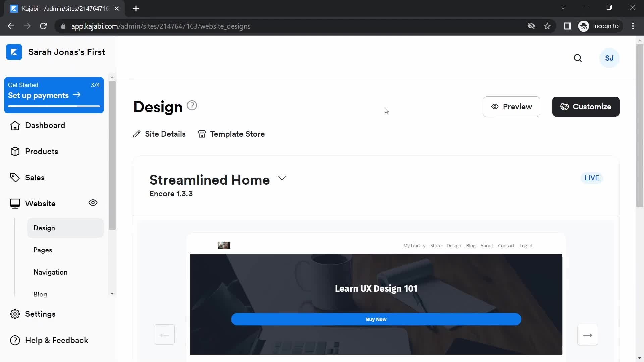
Task: Click the Settings icon in sidebar
Action: pyautogui.click(x=16, y=314)
